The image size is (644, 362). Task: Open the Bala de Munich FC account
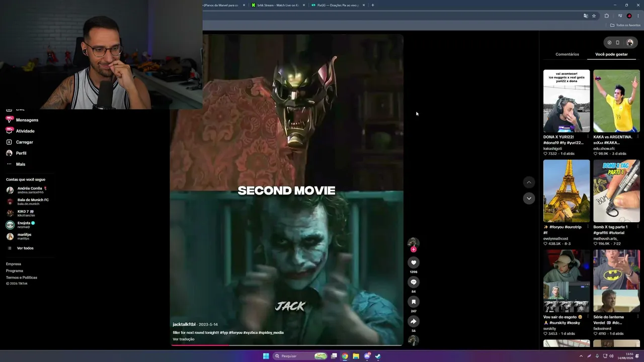28,202
